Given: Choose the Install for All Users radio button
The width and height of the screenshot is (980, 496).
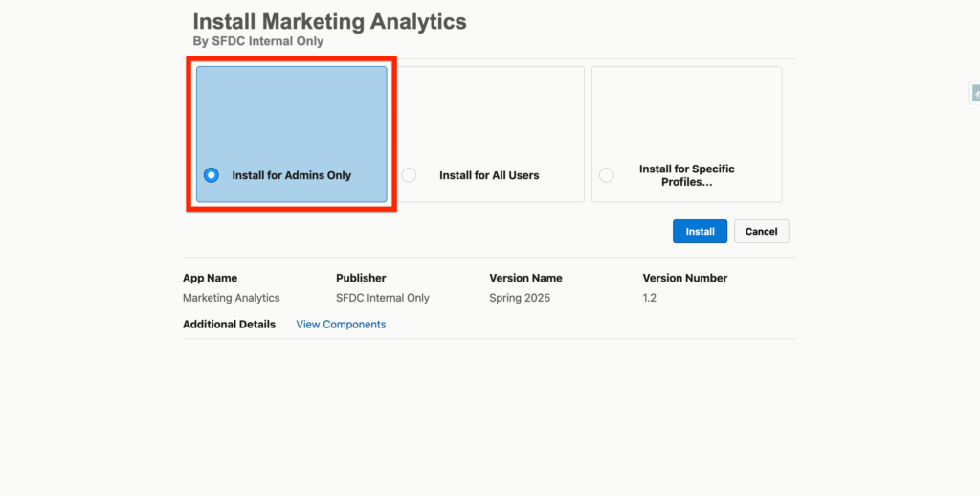Looking at the screenshot, I should click(409, 175).
